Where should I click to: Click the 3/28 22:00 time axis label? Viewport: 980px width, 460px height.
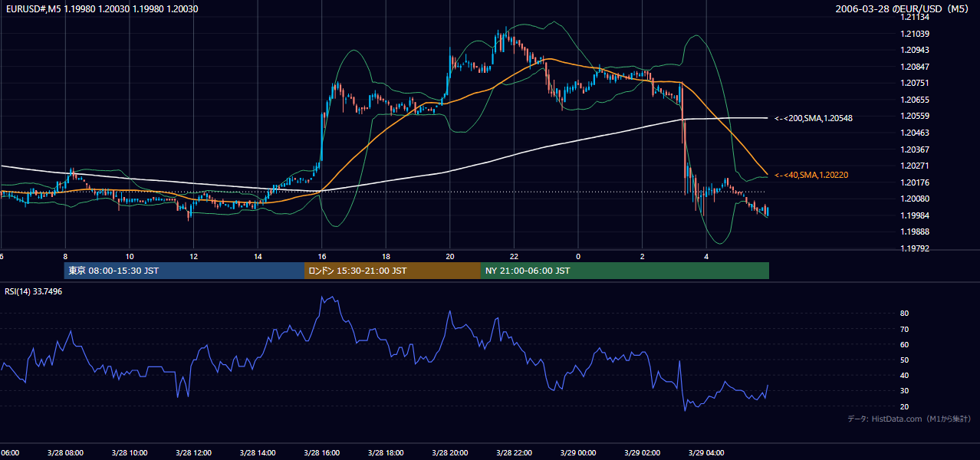(514, 452)
